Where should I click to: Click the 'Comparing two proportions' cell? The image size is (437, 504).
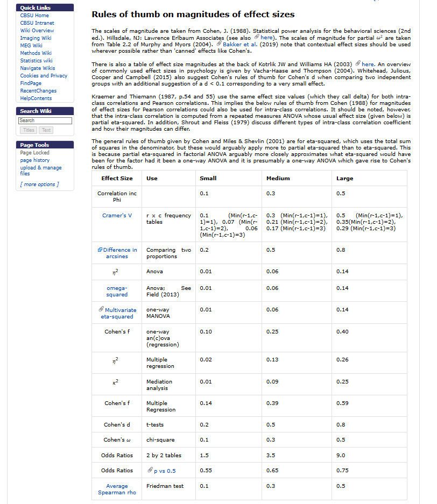[x=168, y=253]
